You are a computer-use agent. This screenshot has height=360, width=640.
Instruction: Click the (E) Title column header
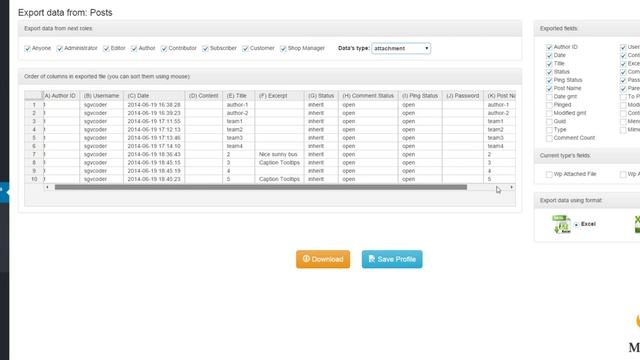238,96
